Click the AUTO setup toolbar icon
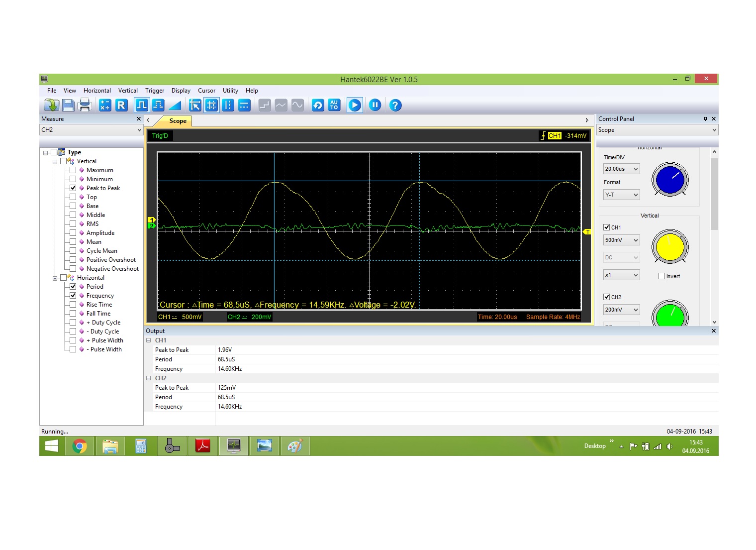Viewport: 756px width, 550px height. (x=334, y=105)
